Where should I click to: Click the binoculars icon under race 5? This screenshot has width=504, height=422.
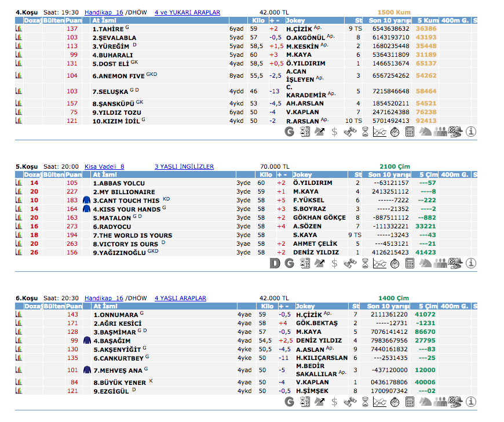point(349,264)
